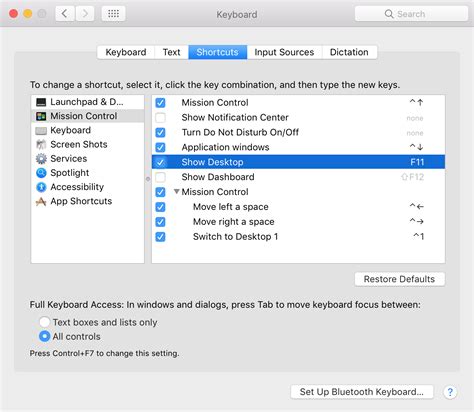Click the Services gear icon
Image resolution: width=474 pixels, height=412 pixels.
coord(41,159)
